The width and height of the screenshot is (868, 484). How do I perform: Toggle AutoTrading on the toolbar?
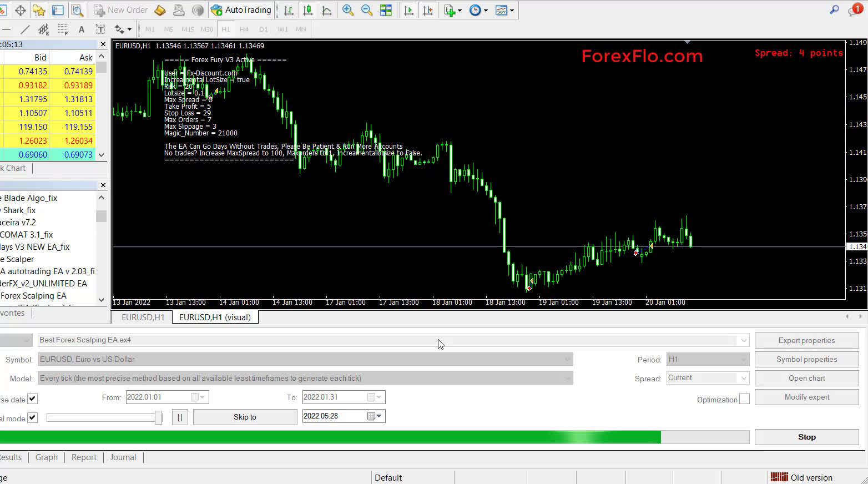point(241,10)
